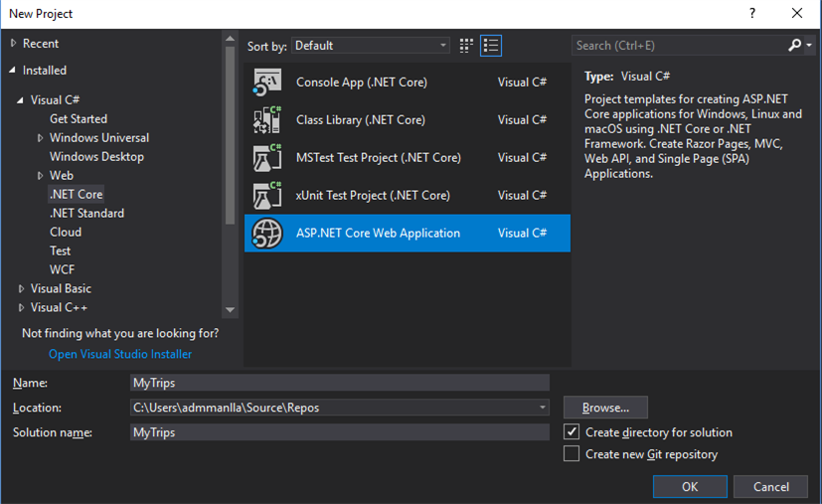Switch to small icons grid view
822x504 pixels.
(466, 46)
